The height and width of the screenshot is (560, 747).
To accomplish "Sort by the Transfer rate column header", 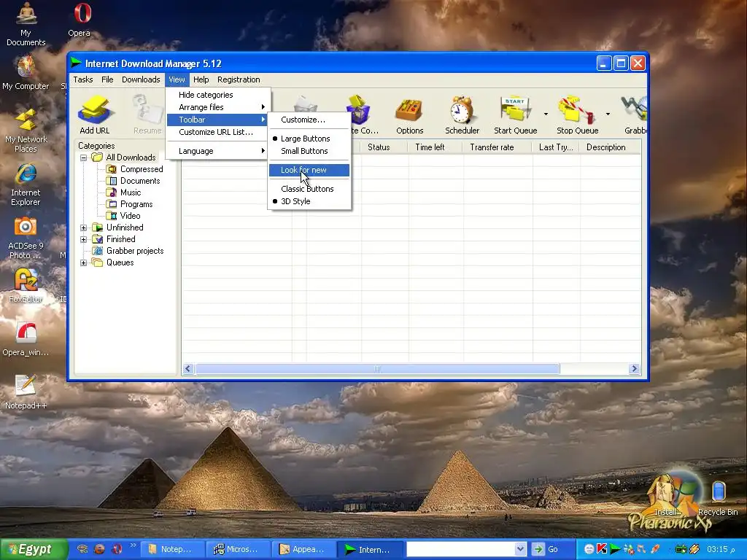I will point(496,147).
